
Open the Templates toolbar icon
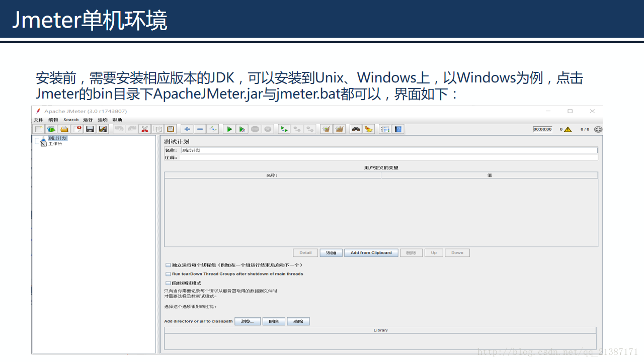[x=51, y=129]
